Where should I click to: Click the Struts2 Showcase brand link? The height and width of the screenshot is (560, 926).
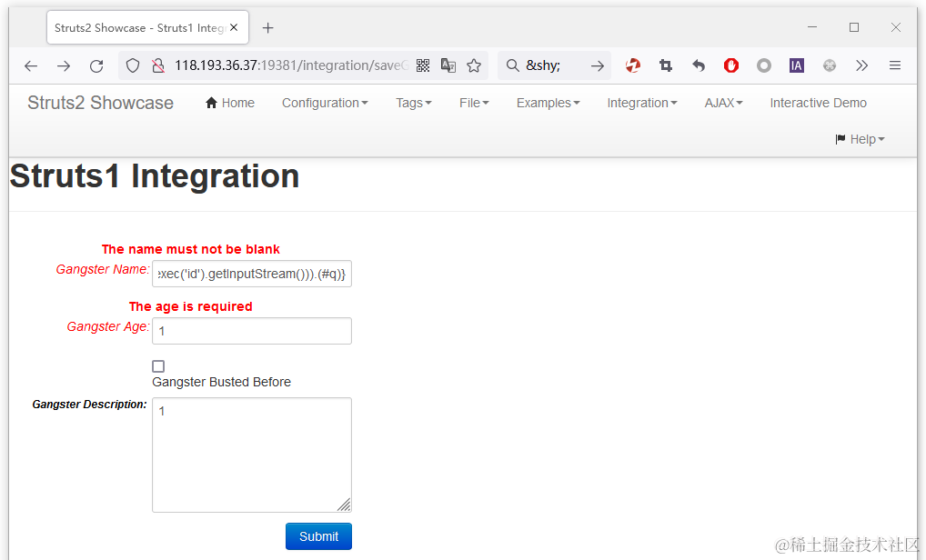(x=100, y=103)
